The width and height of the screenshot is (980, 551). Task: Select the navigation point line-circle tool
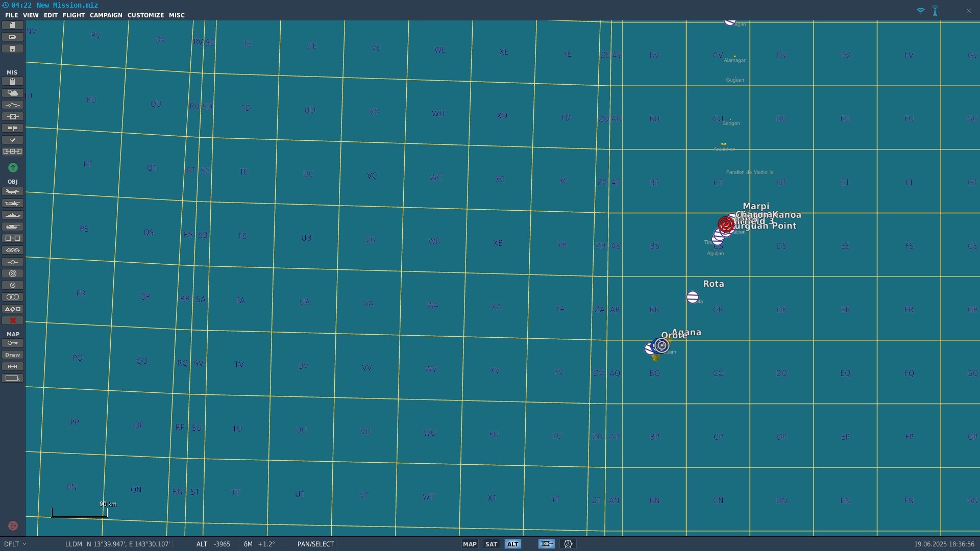13,262
